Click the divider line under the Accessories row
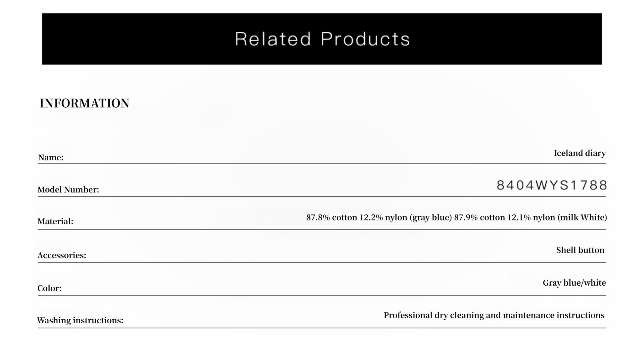Viewport: 644px width, 359px height. point(322,262)
